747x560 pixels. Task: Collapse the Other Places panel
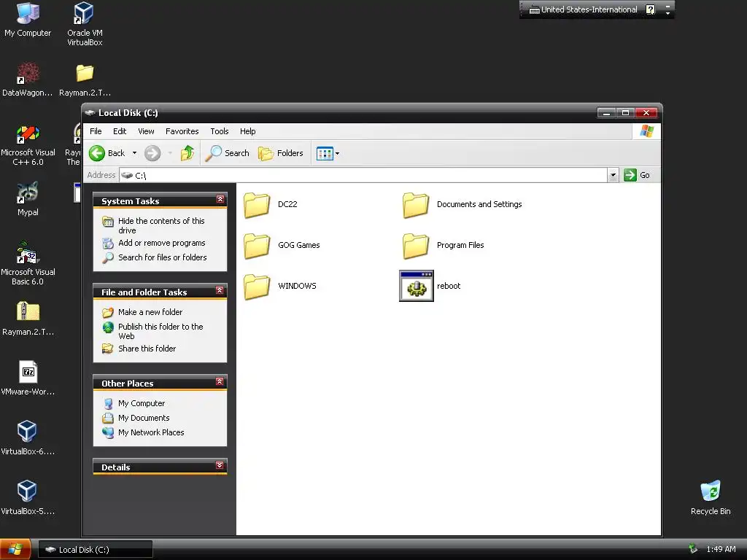tap(220, 381)
